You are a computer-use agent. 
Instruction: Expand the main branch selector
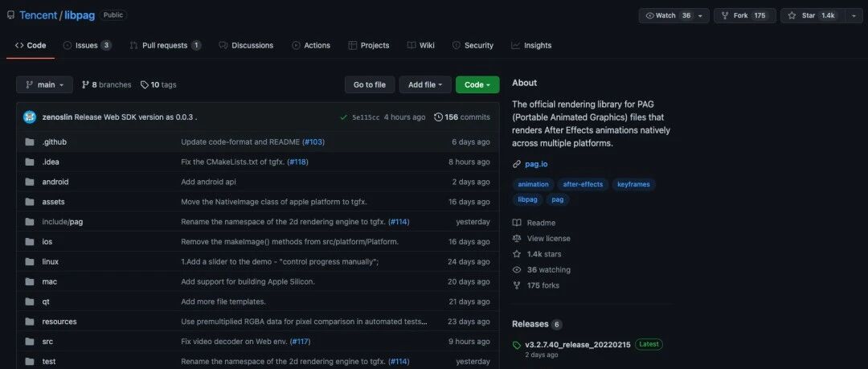click(x=44, y=84)
